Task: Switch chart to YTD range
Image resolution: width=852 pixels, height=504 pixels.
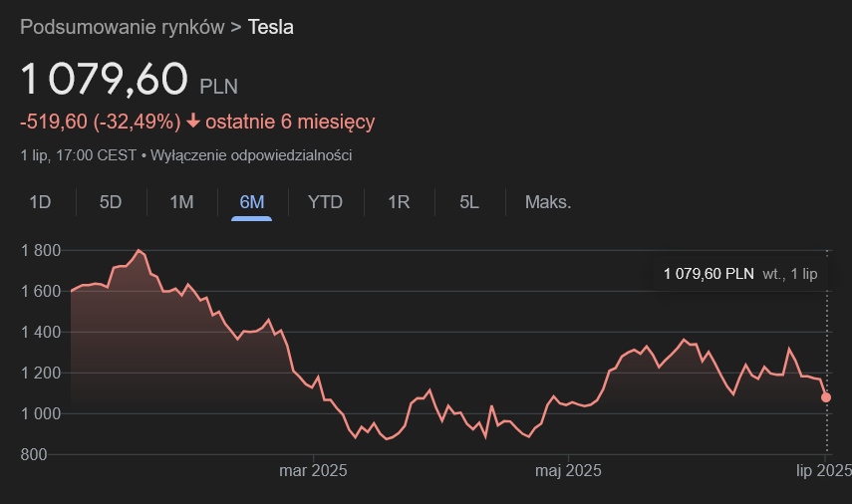Action: pyautogui.click(x=325, y=202)
